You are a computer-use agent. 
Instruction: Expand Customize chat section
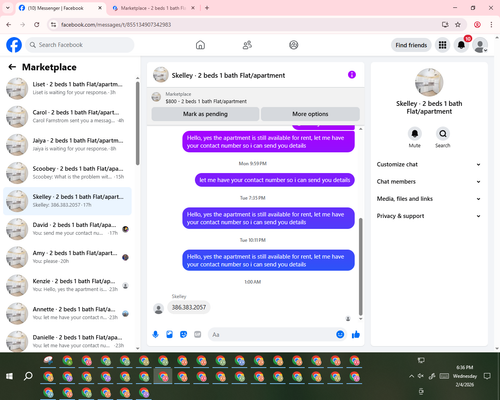coord(429,164)
